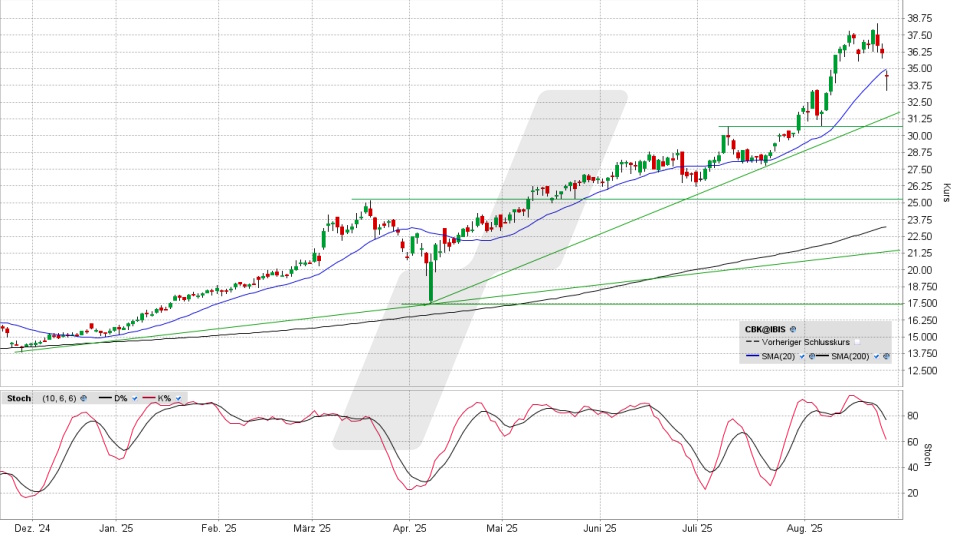Screen dimensions: 960x540
Task: Open settings icon for SMA(200)
Action: pos(886,356)
